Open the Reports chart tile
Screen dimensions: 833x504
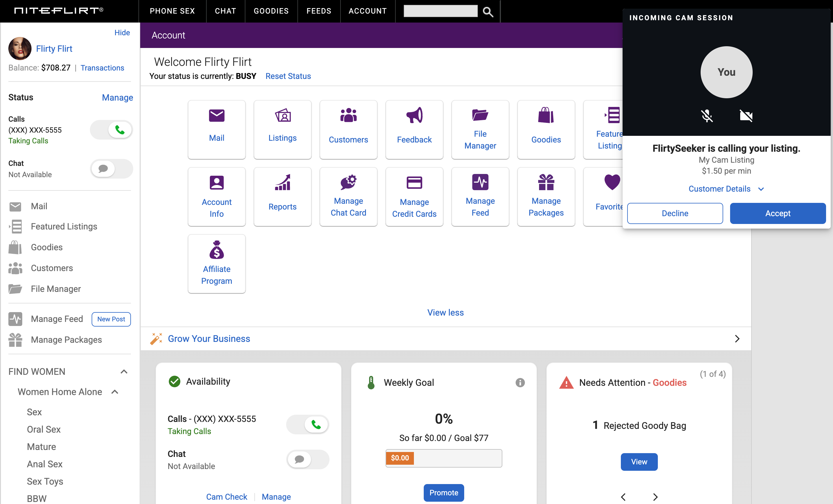click(282, 197)
